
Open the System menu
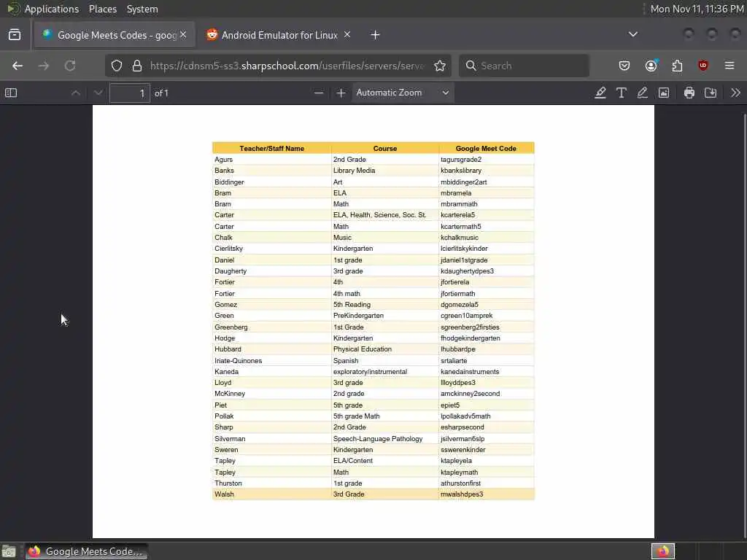(x=142, y=9)
